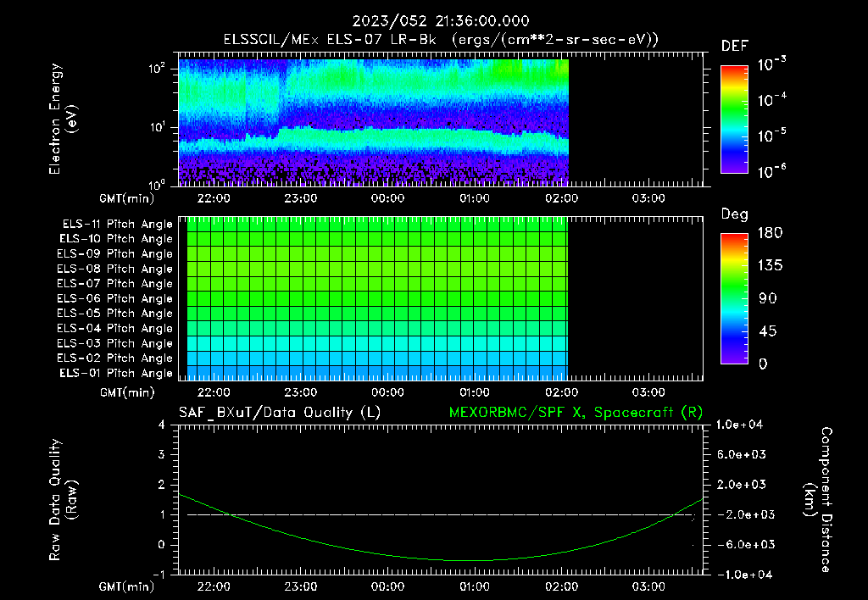Select the ELSSCIL/MEx ELS-07 LR-Bk title text

[330, 40]
